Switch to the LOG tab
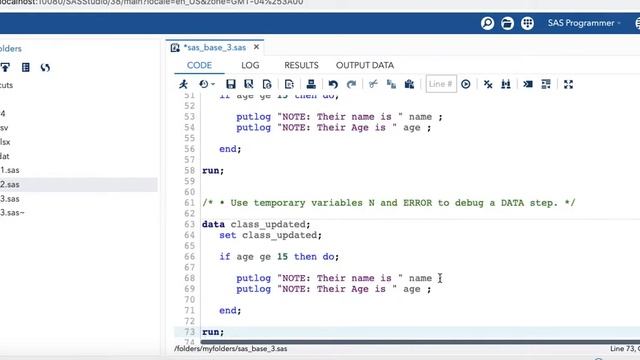 (x=250, y=65)
